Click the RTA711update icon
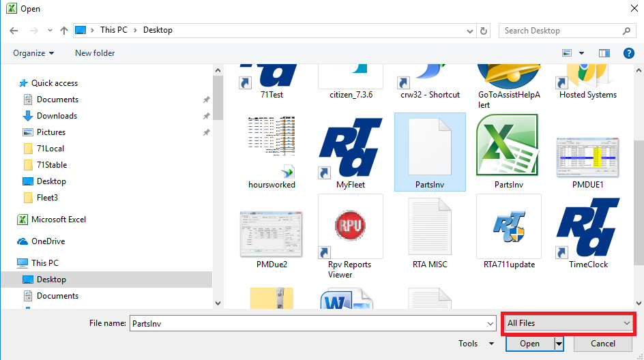This screenshot has width=644, height=360. tap(508, 226)
